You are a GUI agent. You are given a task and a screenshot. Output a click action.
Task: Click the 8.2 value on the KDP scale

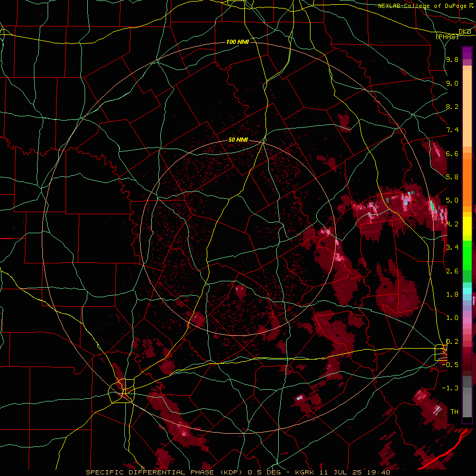[452, 106]
